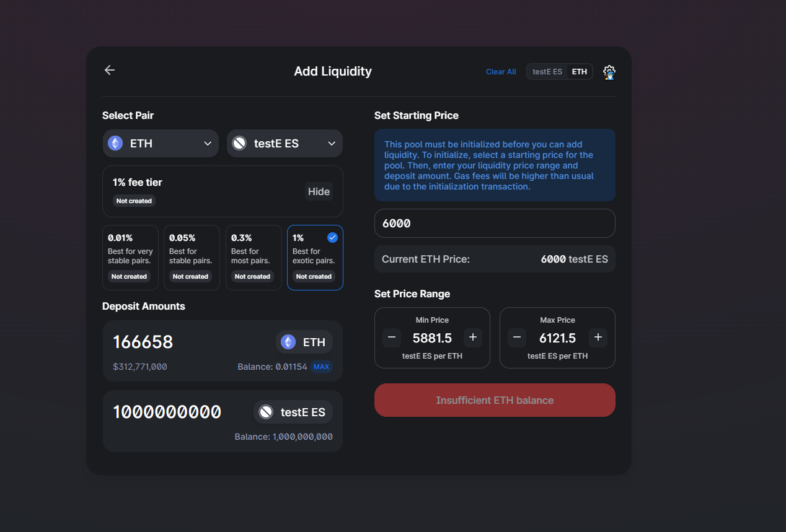Click the blue checkmark on the 1% tier
Screen dimensions: 786x532
tap(332, 237)
